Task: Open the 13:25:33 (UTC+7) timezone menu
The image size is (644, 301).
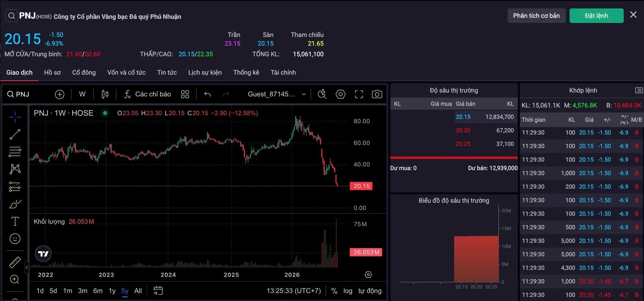Action: [x=294, y=291]
